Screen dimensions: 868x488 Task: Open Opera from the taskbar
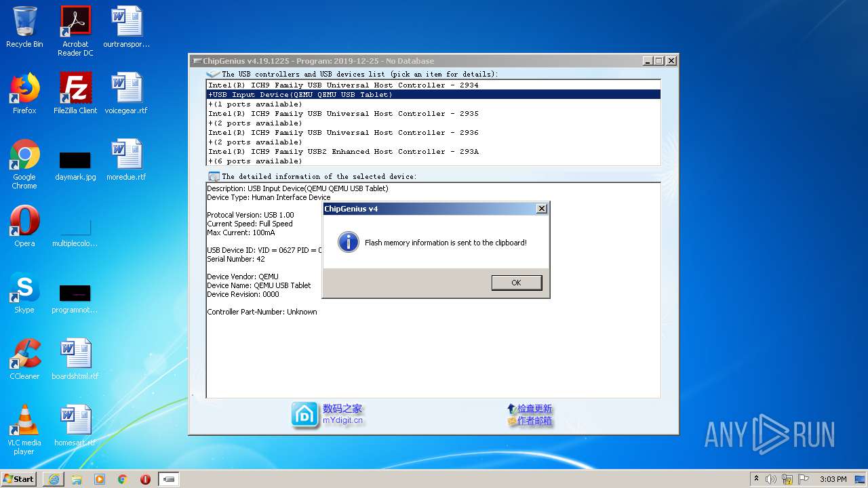tap(145, 479)
